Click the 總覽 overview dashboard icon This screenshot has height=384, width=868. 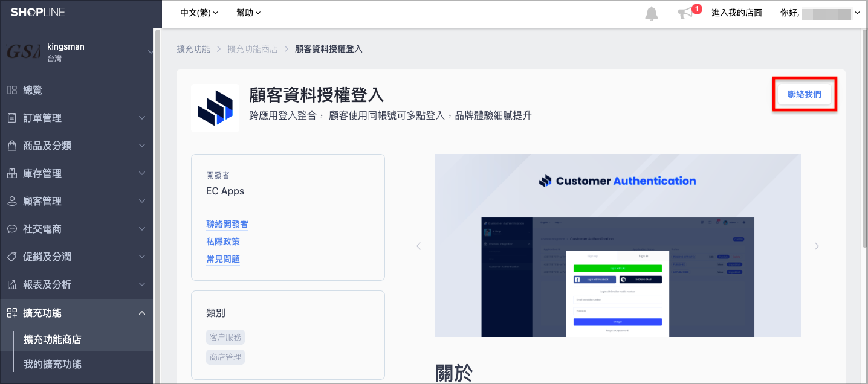[12, 90]
